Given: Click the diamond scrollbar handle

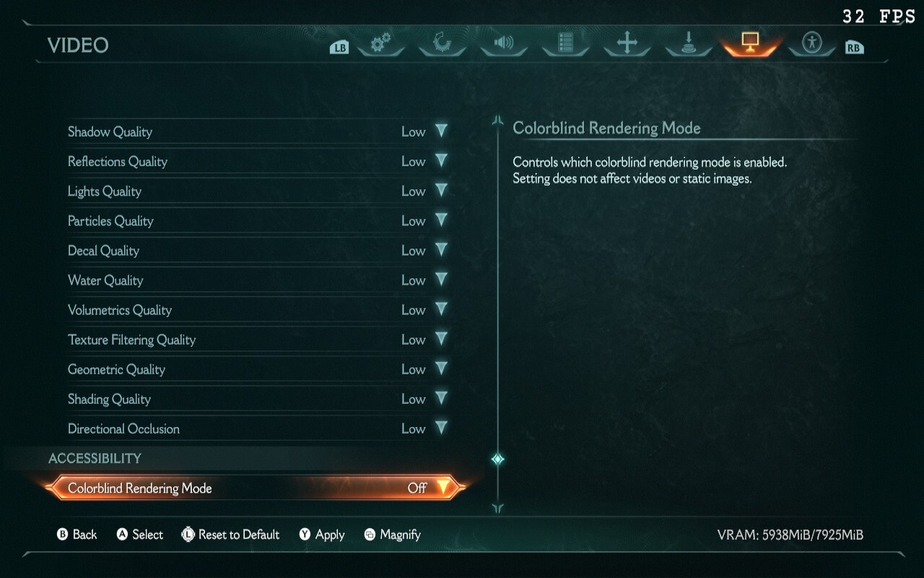Looking at the screenshot, I should pyautogui.click(x=497, y=459).
